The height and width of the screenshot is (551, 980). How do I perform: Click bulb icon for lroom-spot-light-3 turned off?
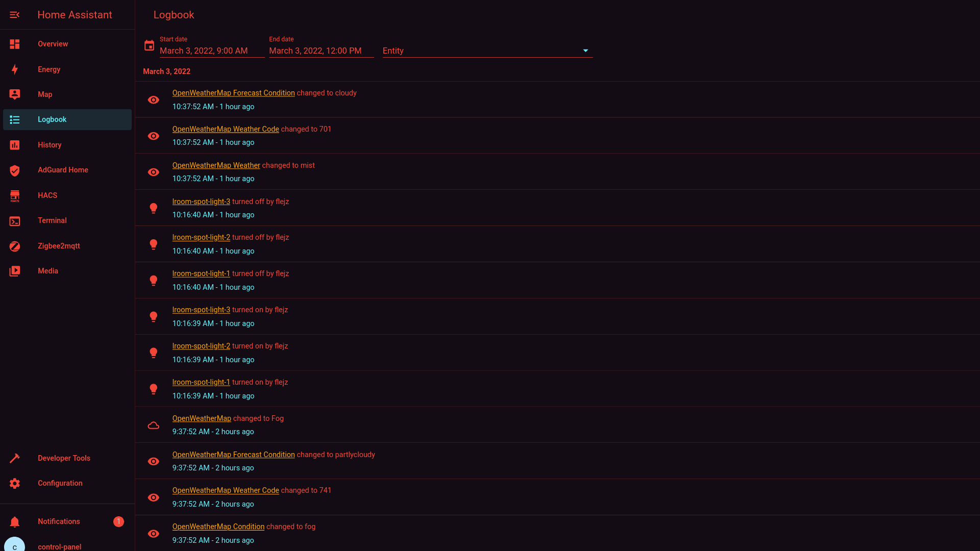[153, 208]
